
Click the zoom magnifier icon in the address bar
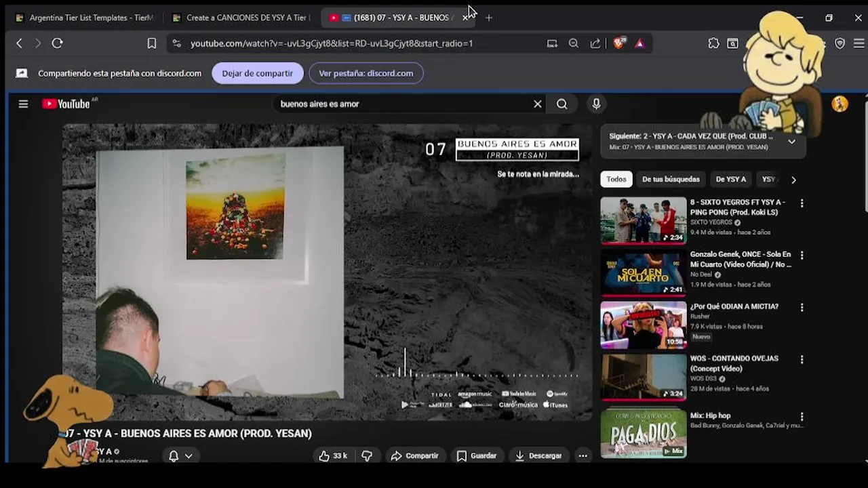tap(574, 43)
